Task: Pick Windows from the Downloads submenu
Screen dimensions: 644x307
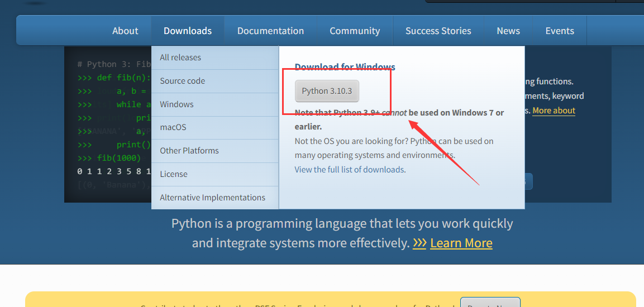Action: tap(176, 104)
